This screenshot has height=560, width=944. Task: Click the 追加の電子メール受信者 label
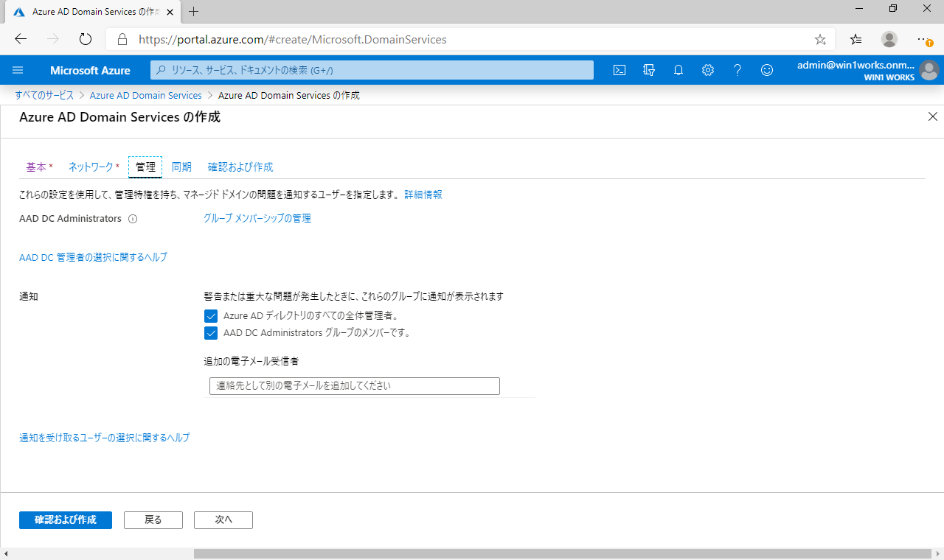251,361
